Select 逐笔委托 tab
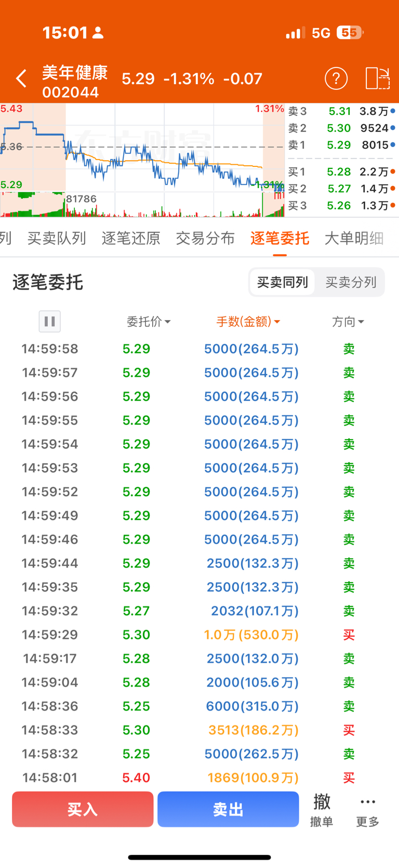Viewport: 399px width, 868px height. click(x=280, y=238)
